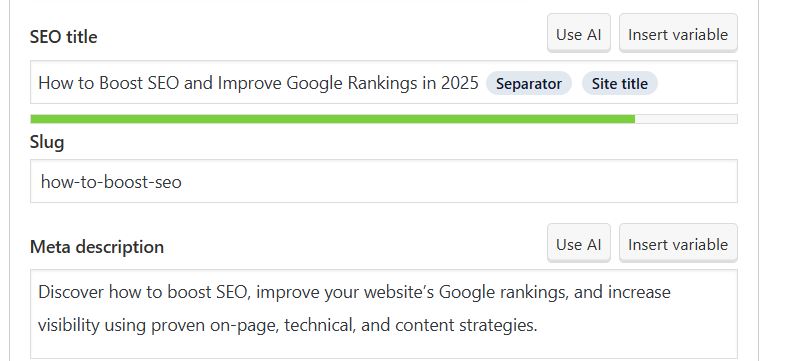This screenshot has width=785, height=361.
Task: Focus the Meta description text area
Action: pyautogui.click(x=383, y=314)
